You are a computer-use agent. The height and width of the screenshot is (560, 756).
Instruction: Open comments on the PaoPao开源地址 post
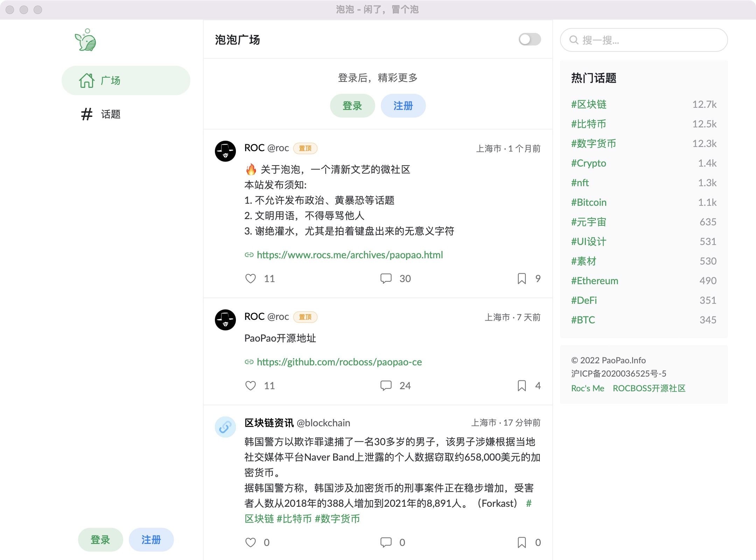[386, 386]
